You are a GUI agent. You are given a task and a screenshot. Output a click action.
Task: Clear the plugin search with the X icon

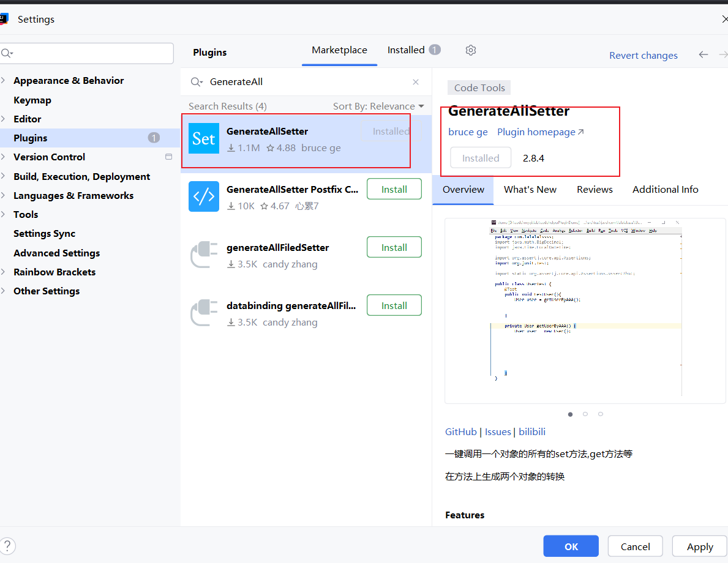pyautogui.click(x=416, y=82)
